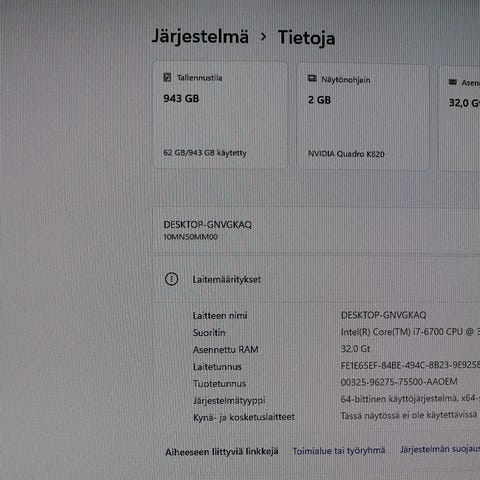Open the 32,0 GB RAM card
This screenshot has height=480, width=480.
pos(459,118)
